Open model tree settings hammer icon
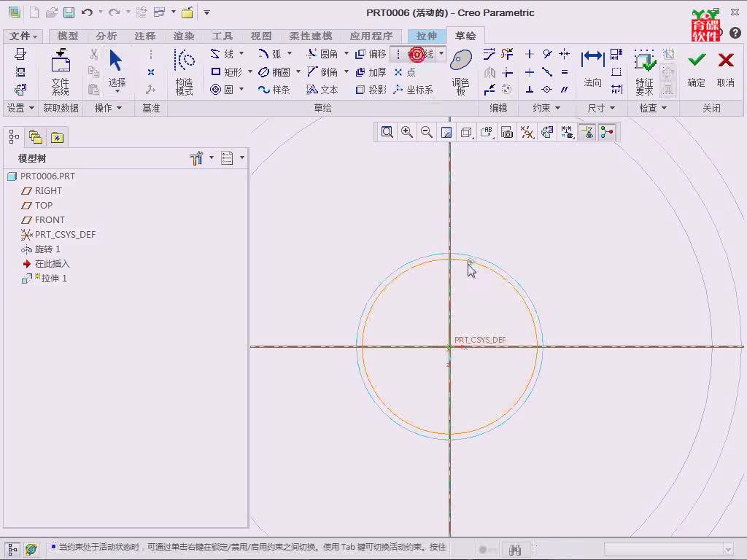Image resolution: width=747 pixels, height=560 pixels. [196, 158]
